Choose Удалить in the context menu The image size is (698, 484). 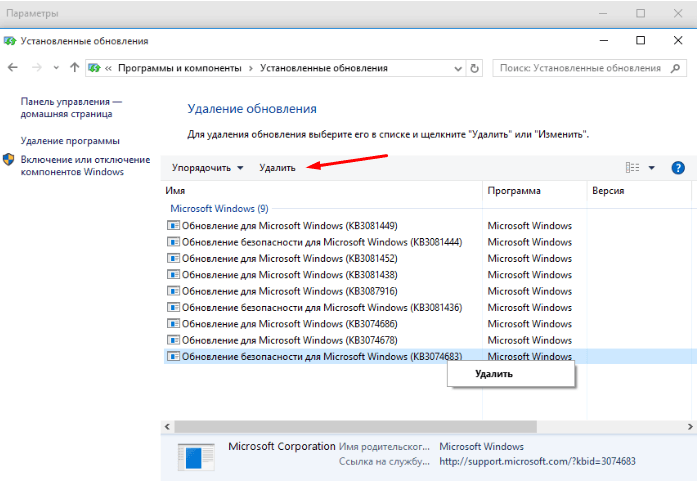click(x=511, y=374)
